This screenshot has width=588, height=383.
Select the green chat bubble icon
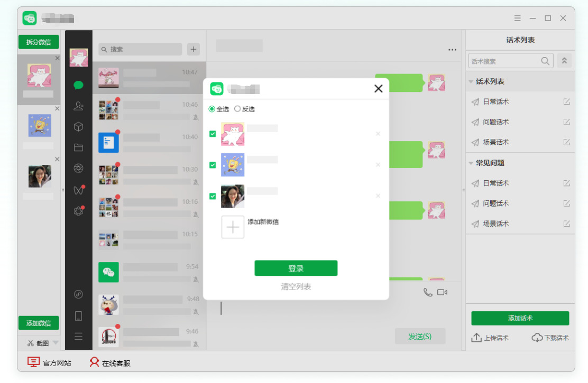(x=78, y=86)
